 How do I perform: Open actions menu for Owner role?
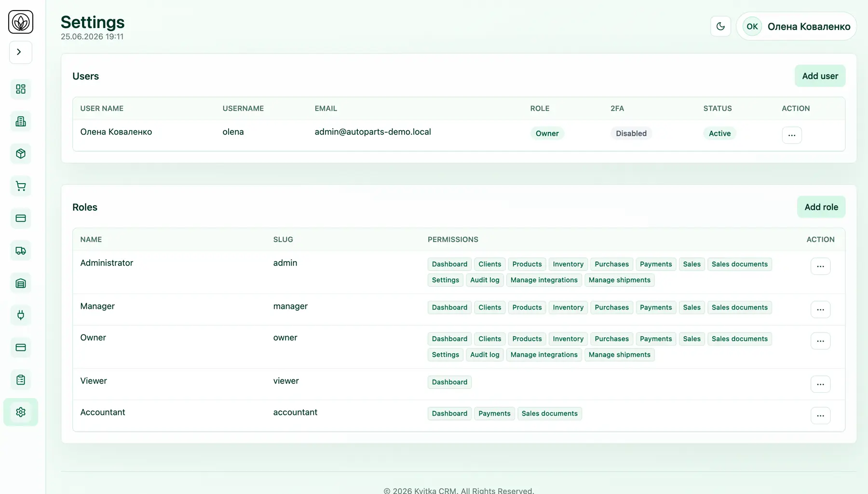(x=820, y=341)
